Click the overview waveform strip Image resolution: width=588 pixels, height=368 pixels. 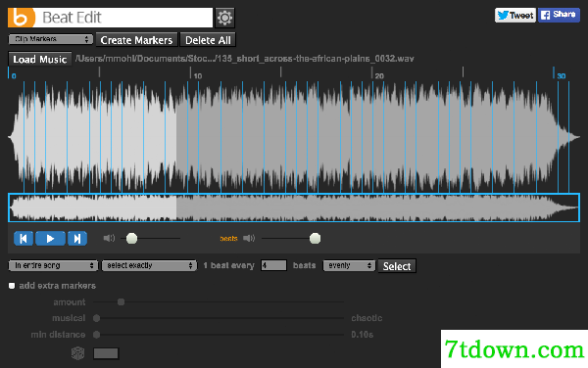click(x=294, y=207)
